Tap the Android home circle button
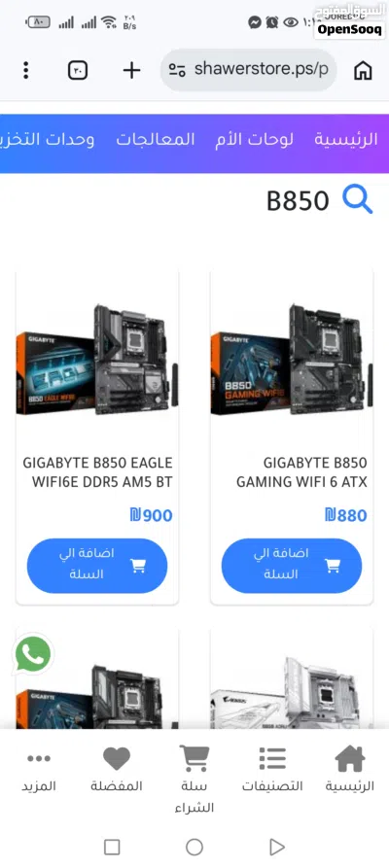Screen dimensions: 389x868 coord(194,847)
